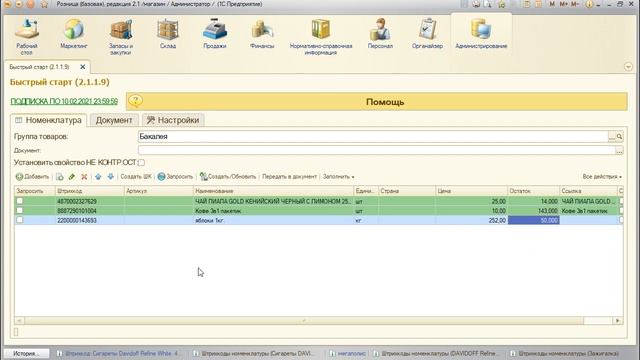
Task: Open the Продажи cash register section
Action: (215, 34)
